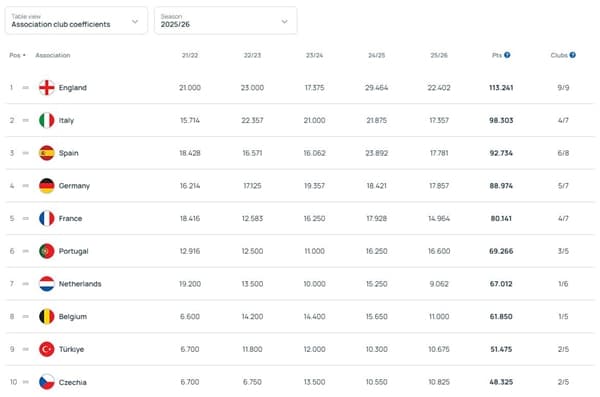This screenshot has width=600, height=397.
Task: Click Czechia's total points 48.325
Action: point(501,382)
